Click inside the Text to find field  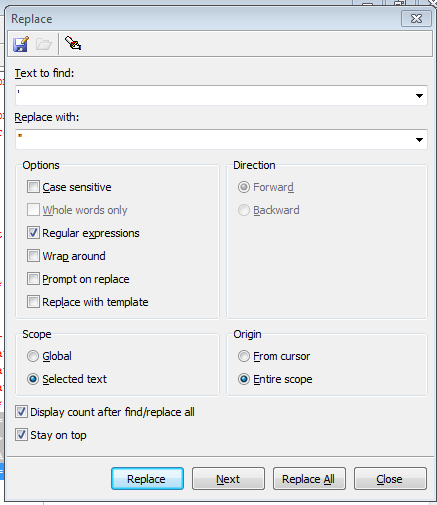click(214, 96)
